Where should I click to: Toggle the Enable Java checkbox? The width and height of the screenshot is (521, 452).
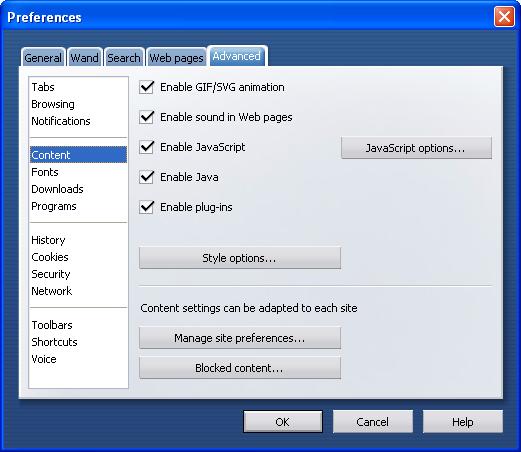pos(146,177)
